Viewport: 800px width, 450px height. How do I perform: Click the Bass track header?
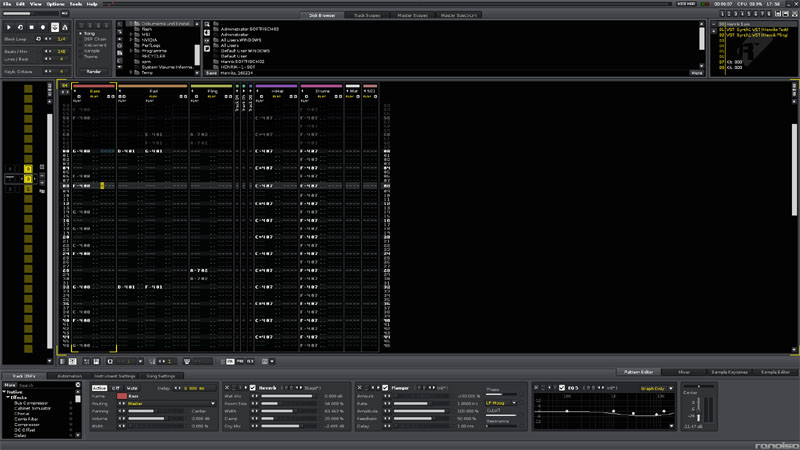[95, 91]
